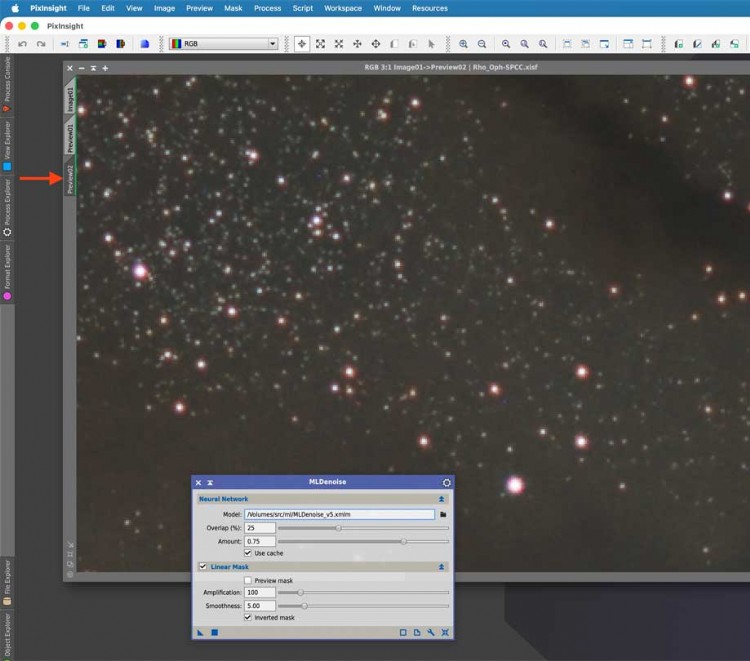Click the MLDenoise Reset icon

point(445,633)
